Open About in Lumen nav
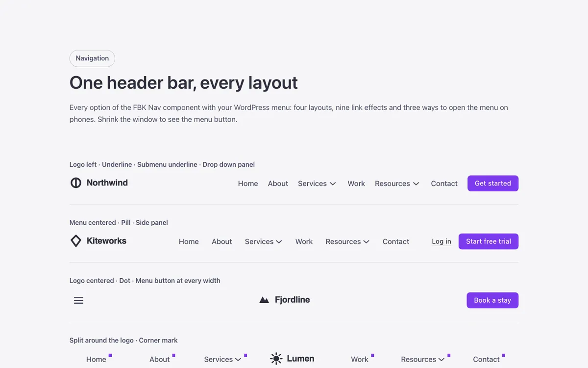The height and width of the screenshot is (368, 588). pyautogui.click(x=160, y=359)
